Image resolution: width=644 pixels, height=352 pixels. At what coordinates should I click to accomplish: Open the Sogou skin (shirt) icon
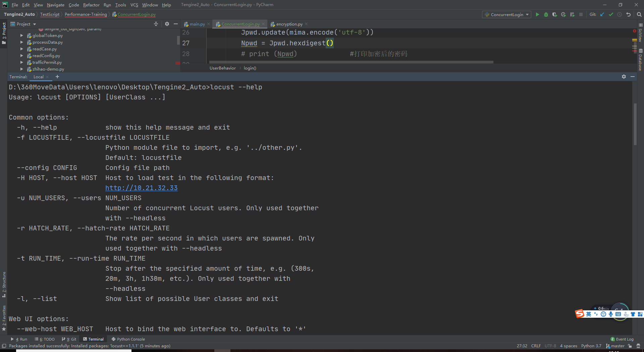tap(633, 314)
